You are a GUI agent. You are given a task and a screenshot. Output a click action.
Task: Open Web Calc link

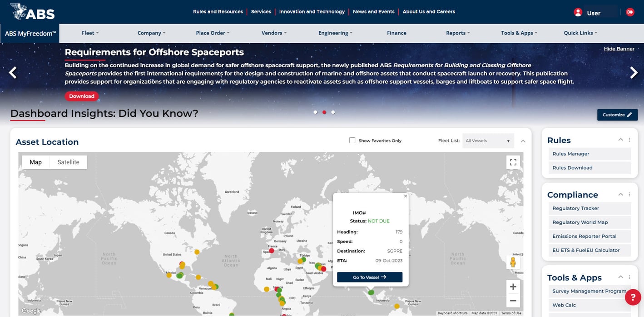(x=590, y=305)
